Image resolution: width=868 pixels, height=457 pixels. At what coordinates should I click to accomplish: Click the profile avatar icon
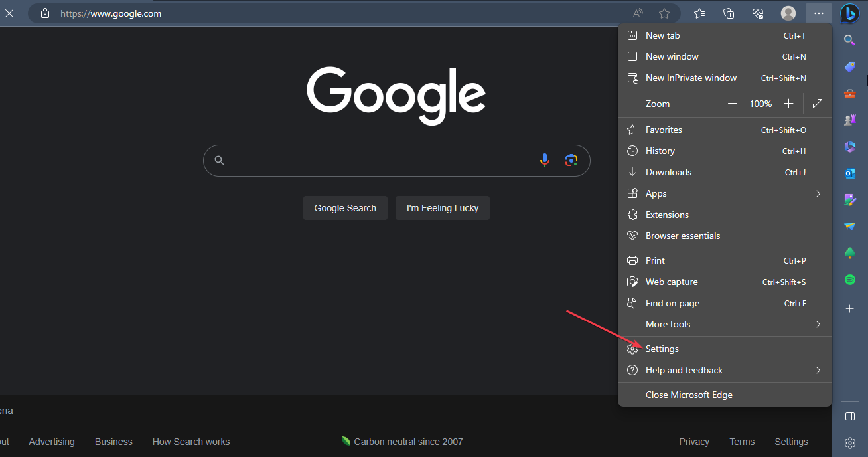[x=788, y=13]
